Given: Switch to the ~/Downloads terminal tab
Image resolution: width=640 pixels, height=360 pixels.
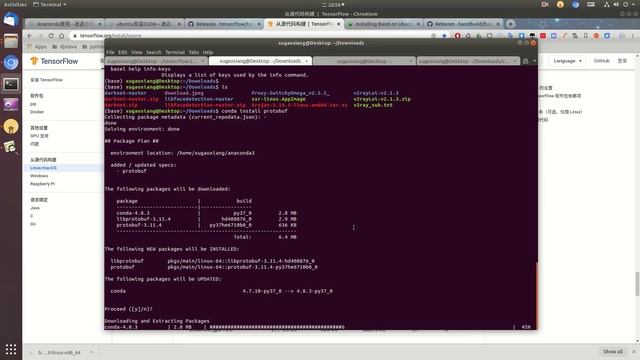Looking at the screenshot, I should point(260,61).
